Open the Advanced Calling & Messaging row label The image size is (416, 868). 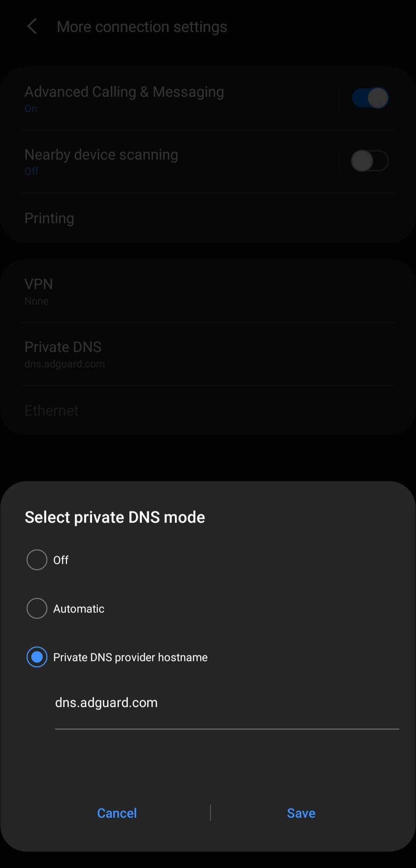[x=124, y=92]
